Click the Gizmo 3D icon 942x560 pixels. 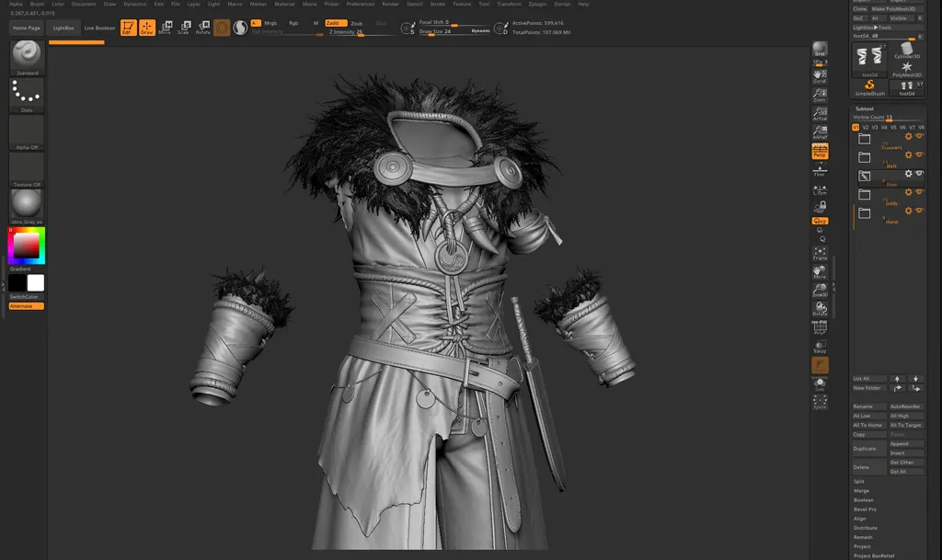pyautogui.click(x=222, y=28)
